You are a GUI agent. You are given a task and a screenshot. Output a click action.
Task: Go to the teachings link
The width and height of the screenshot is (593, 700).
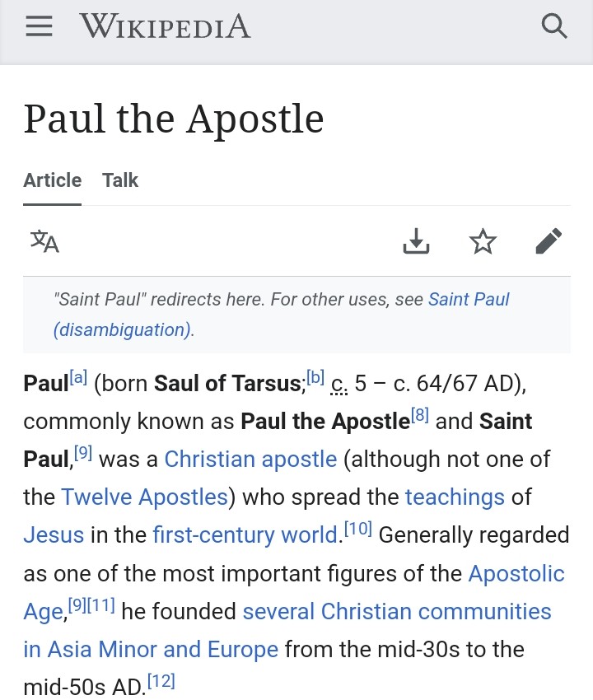click(x=455, y=497)
